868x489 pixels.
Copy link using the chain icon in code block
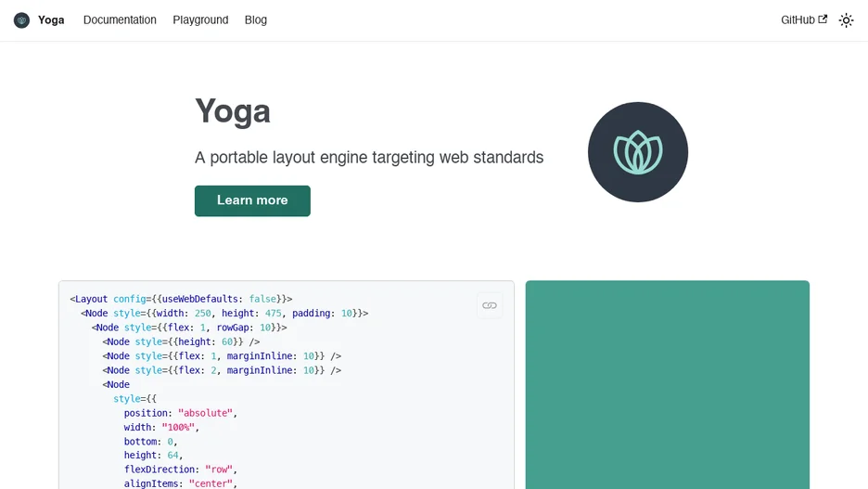point(490,305)
